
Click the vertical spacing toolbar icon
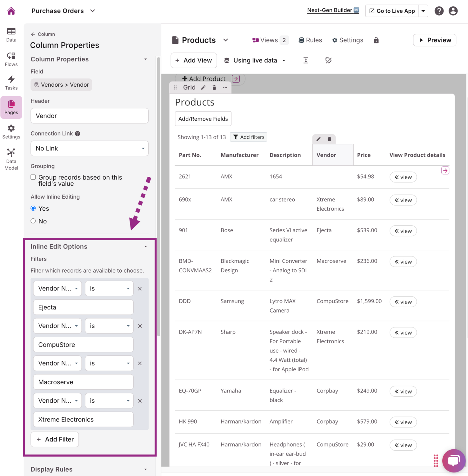coord(306,60)
